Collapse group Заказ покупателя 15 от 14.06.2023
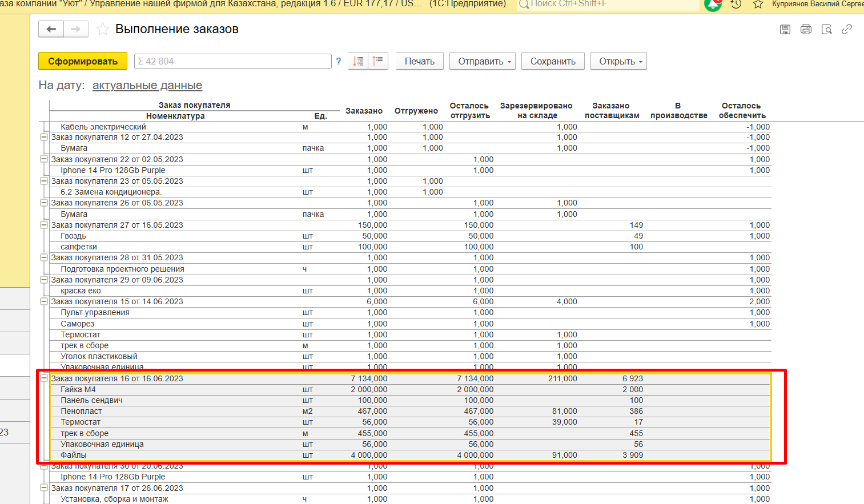Viewport: 864px width, 504px height. pyautogui.click(x=44, y=301)
